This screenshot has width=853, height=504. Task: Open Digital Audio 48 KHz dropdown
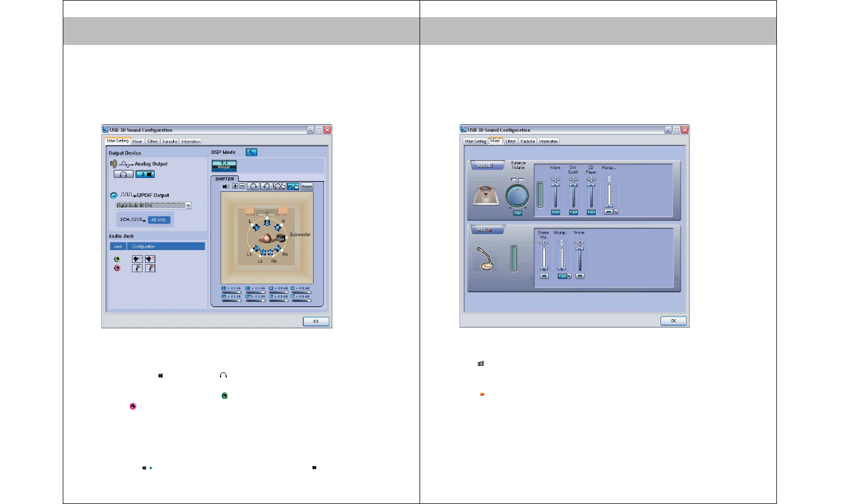point(153,206)
